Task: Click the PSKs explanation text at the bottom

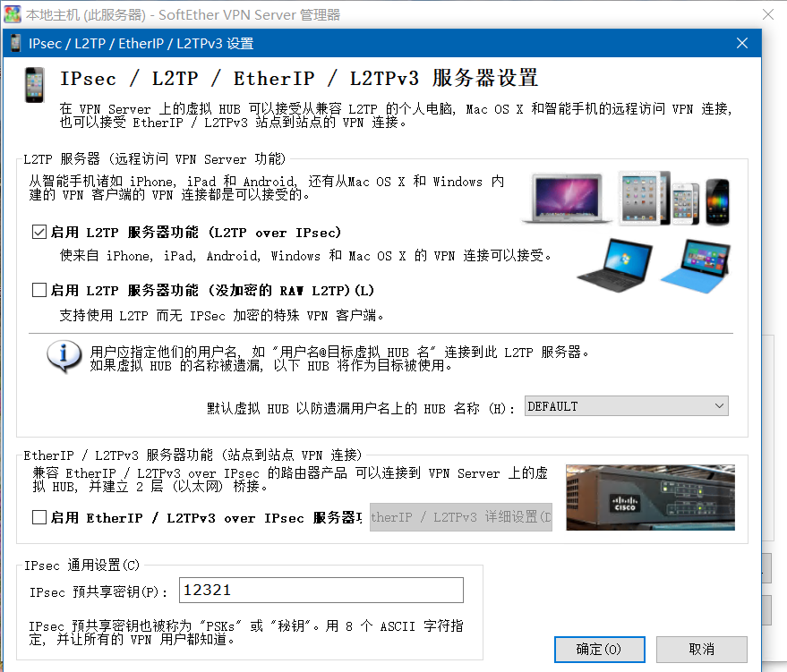Action: (x=246, y=633)
